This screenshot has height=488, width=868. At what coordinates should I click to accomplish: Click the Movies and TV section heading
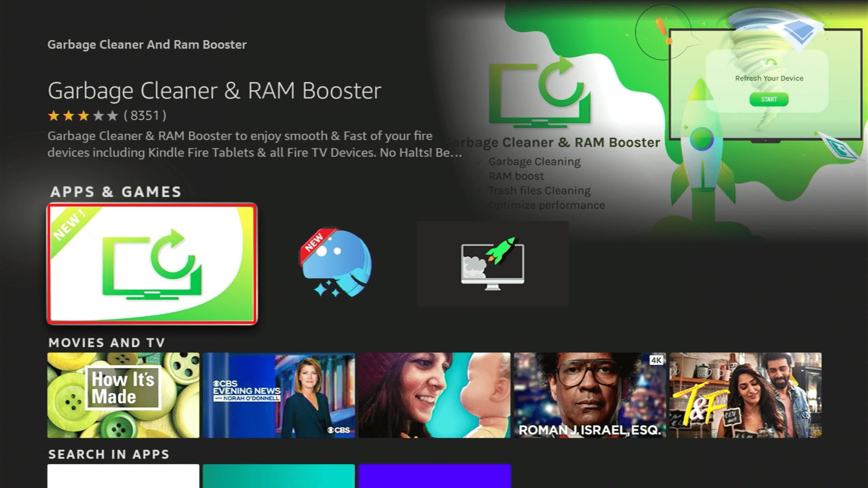[x=107, y=343]
